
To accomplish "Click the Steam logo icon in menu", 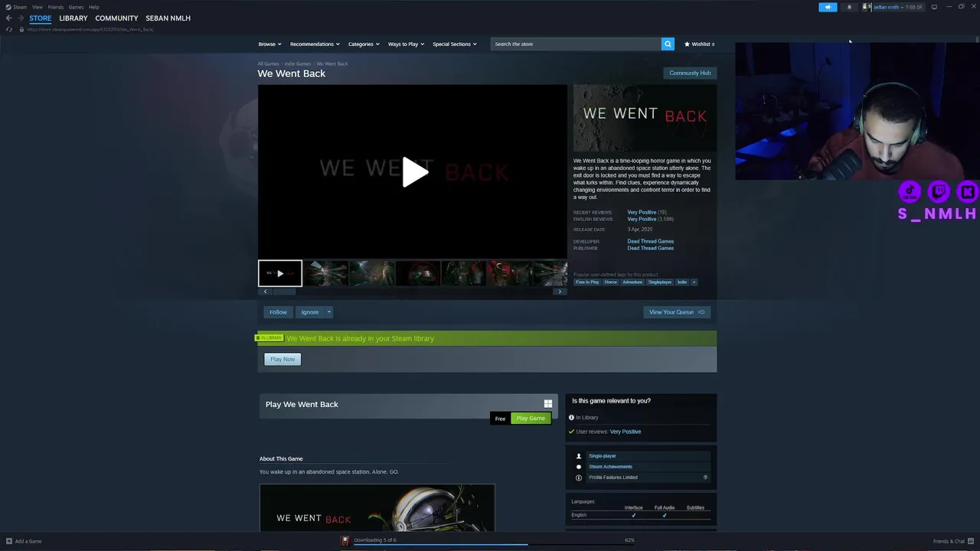I will [8, 7].
